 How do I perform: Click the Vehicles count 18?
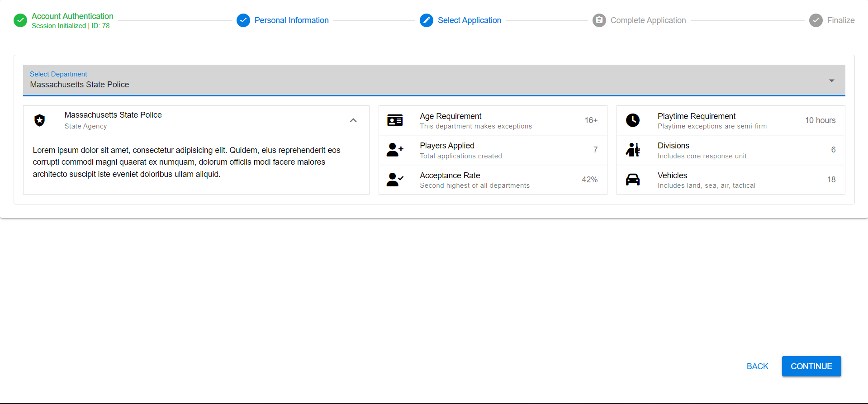coord(831,180)
